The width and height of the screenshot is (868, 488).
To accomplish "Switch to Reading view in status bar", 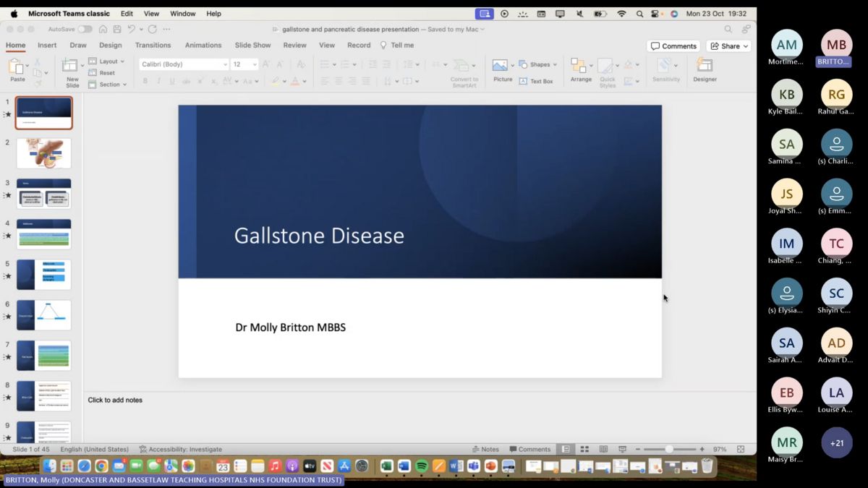I will [x=603, y=449].
